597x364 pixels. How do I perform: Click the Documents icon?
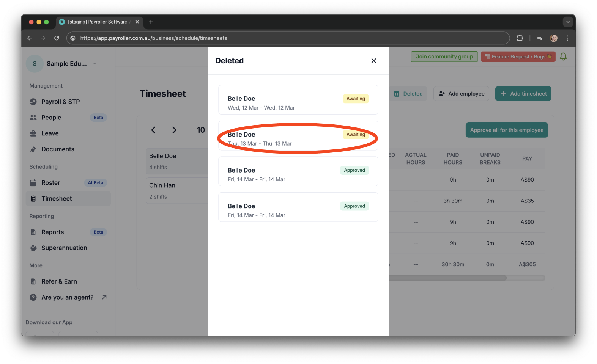[x=33, y=149]
